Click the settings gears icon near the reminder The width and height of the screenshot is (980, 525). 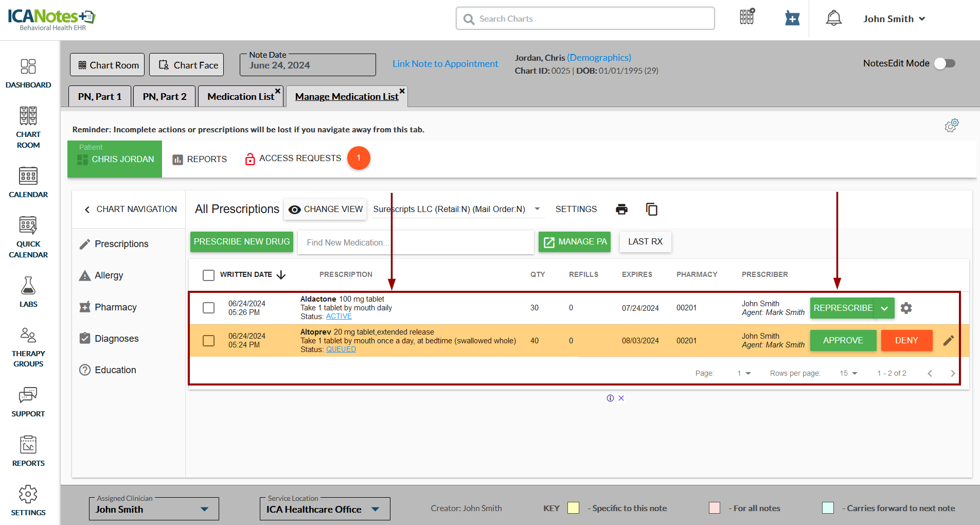[x=951, y=125]
